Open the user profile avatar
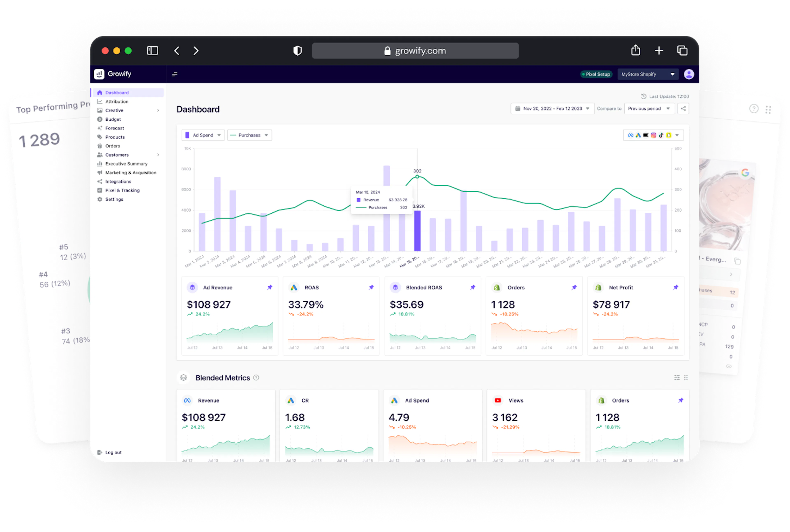This screenshot has width=790, height=532. pyautogui.click(x=689, y=74)
